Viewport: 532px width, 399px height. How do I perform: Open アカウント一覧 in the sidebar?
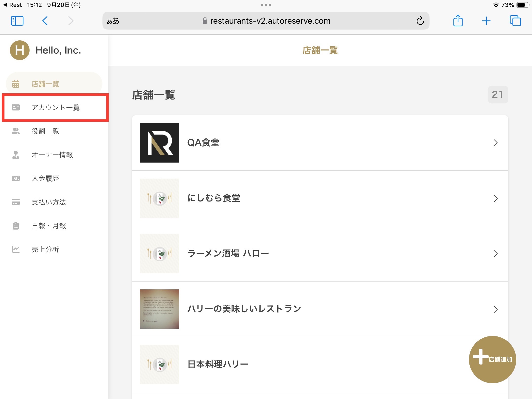[55, 108]
